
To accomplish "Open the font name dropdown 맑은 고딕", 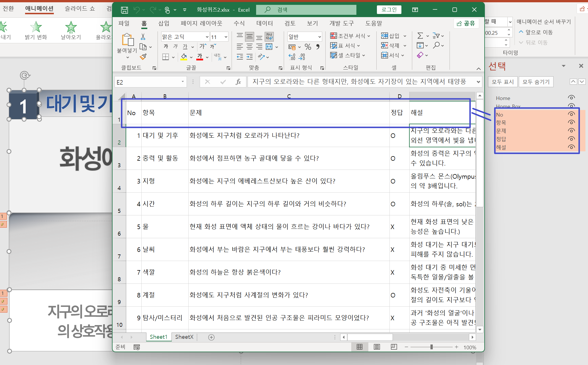I will pos(207,37).
